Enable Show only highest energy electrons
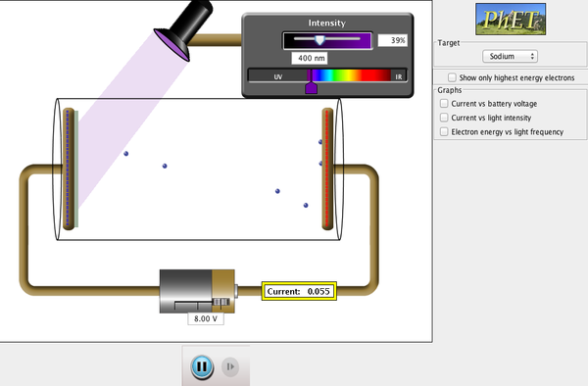Screen dimensions: 588x386 point(452,77)
